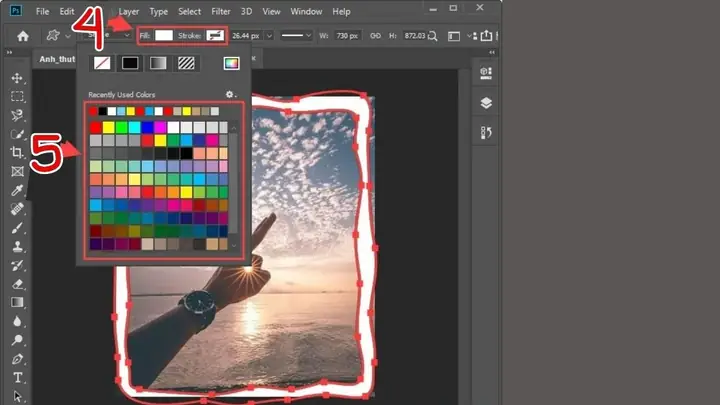
Task: Open the stroke width dropdown arrow
Action: [x=269, y=36]
